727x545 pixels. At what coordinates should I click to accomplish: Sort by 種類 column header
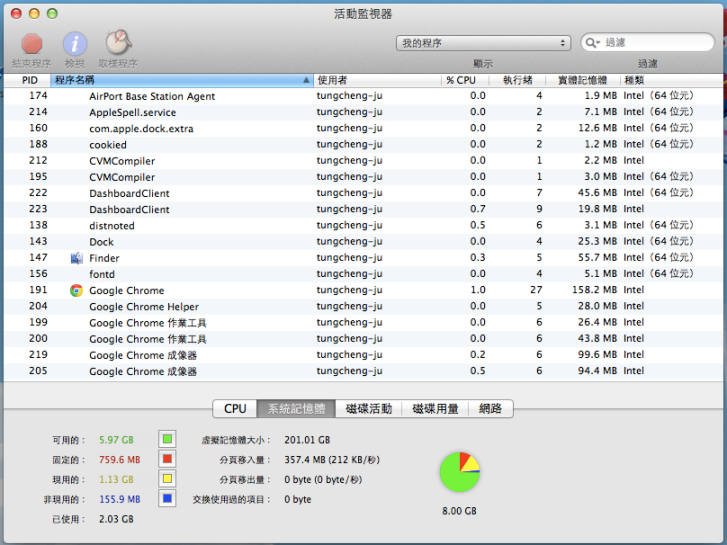click(671, 80)
